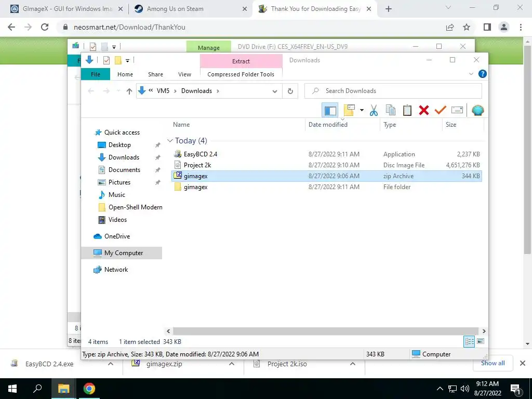The image size is (532, 399).
Task: Open the address bar history dropdown
Action: (275, 91)
